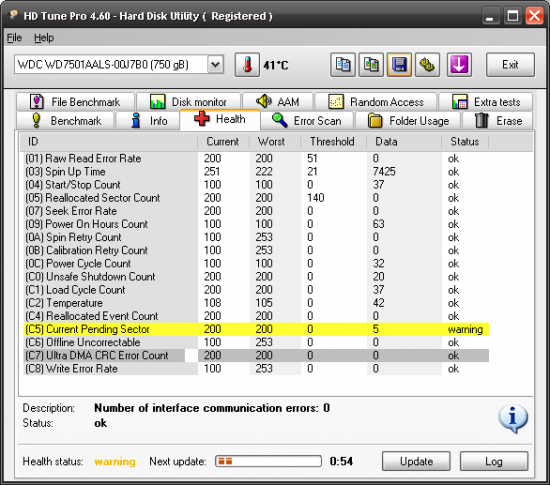Switch to the Benchmark tab
Viewport: 550px width, 485px height.
66,121
